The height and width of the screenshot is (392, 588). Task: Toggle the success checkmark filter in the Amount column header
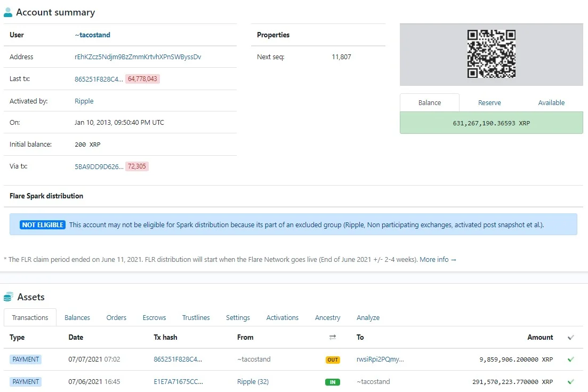(570, 337)
